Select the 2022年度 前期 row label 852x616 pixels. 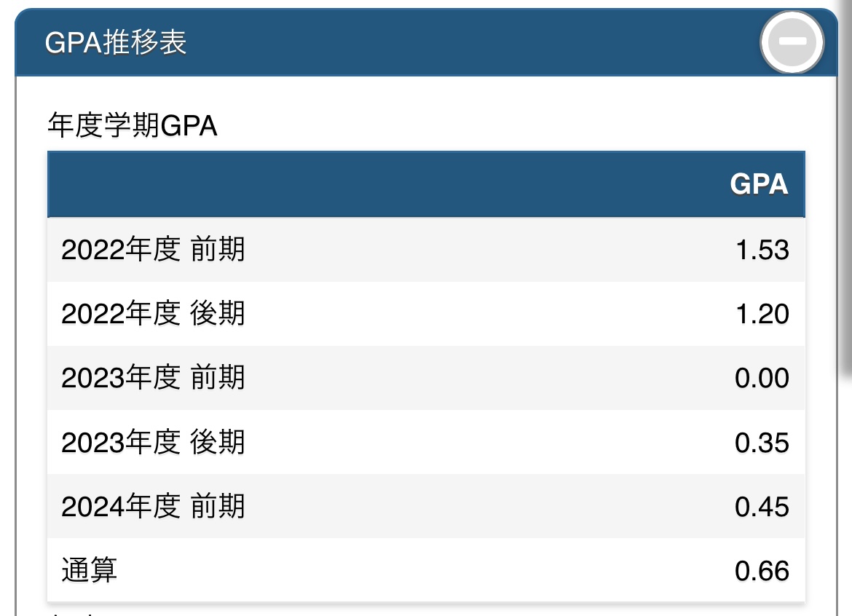point(153,250)
